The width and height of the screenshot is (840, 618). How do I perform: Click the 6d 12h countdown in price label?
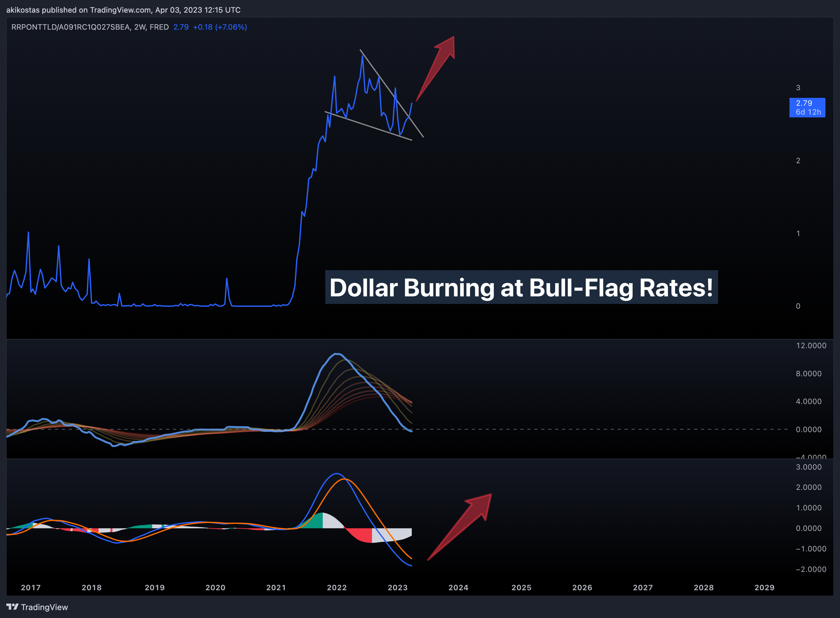click(808, 112)
